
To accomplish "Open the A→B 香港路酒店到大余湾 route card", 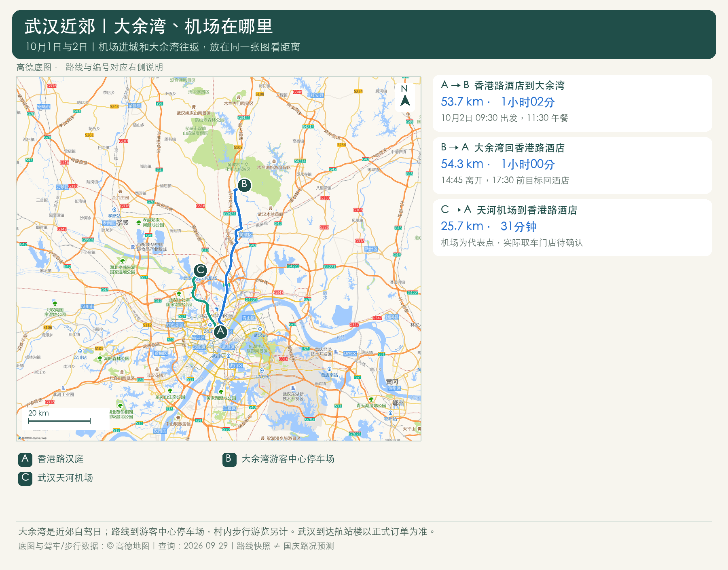I will (x=572, y=103).
